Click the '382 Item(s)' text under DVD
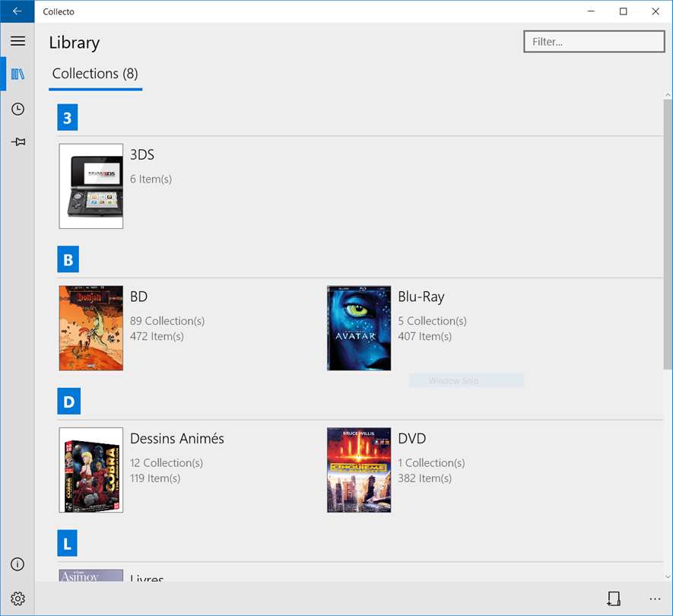This screenshot has height=616, width=673. [425, 478]
